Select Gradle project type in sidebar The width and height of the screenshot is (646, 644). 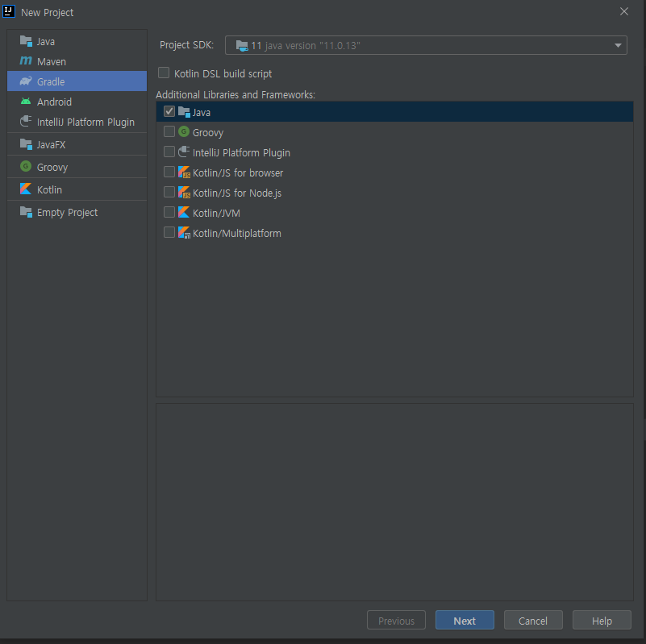click(x=77, y=81)
